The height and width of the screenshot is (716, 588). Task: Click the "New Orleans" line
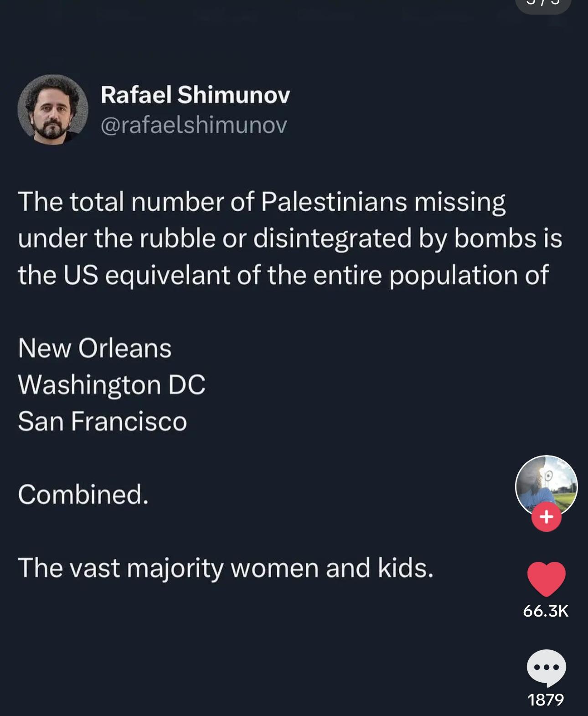coord(95,348)
